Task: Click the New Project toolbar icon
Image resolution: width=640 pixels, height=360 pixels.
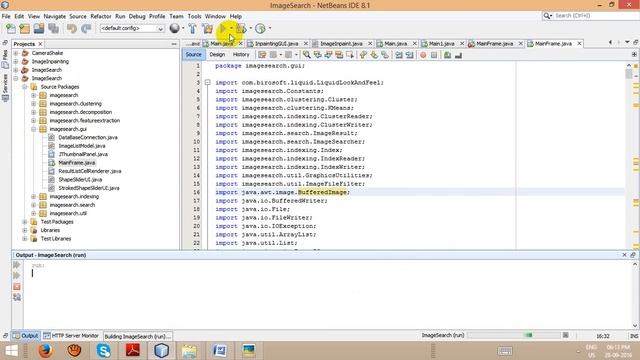Action: 25,29
